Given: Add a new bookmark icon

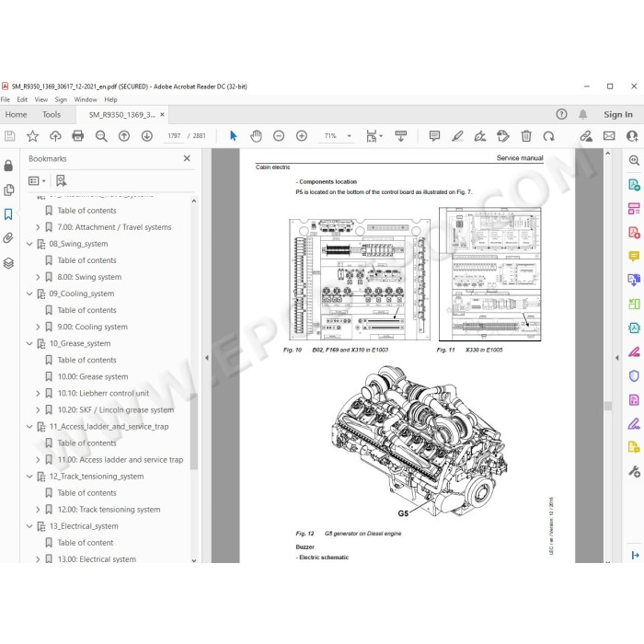Looking at the screenshot, I should pyautogui.click(x=62, y=180).
